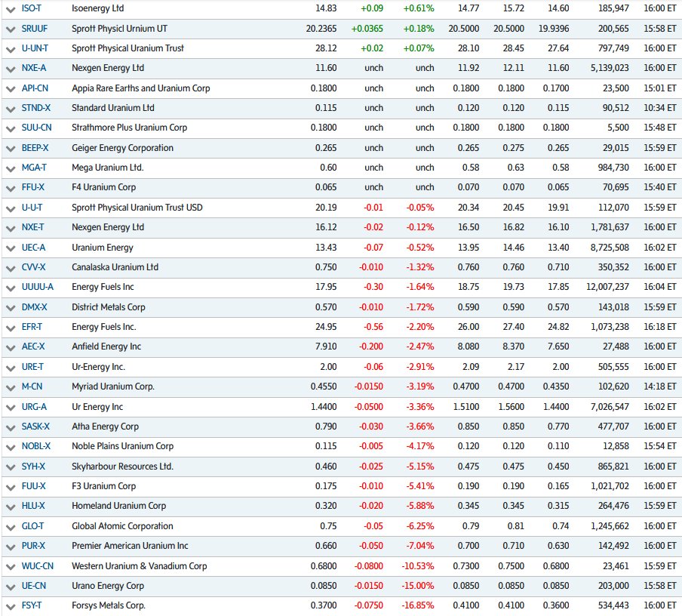The image size is (682, 616).
Task: Select Energy Fuels volume 12,007,237
Action: coord(607,287)
